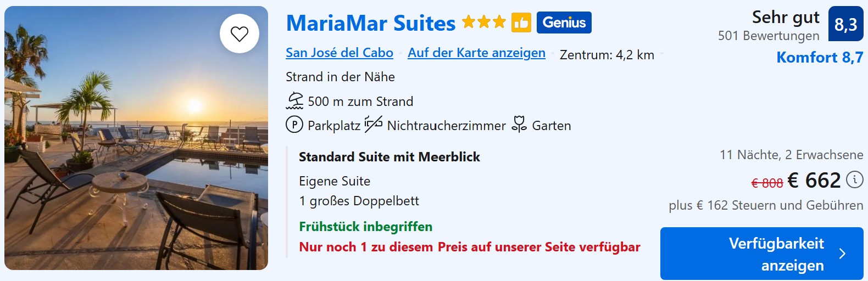Click the Sehr gut rating label
This screenshot has width=868, height=281.
tap(786, 18)
